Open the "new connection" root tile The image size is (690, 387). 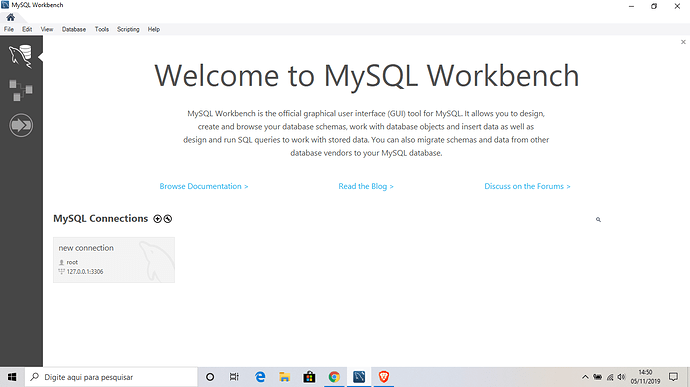(114, 260)
